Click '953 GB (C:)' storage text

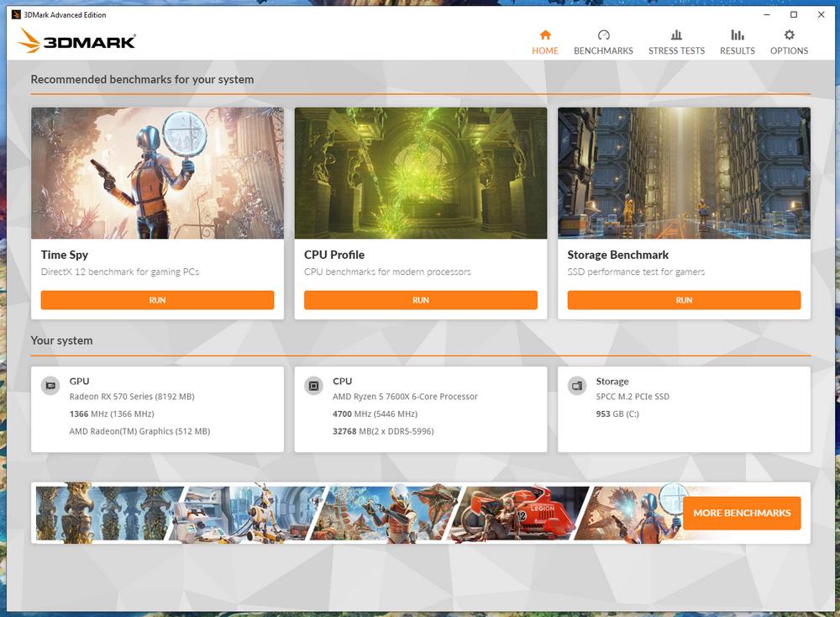(617, 414)
